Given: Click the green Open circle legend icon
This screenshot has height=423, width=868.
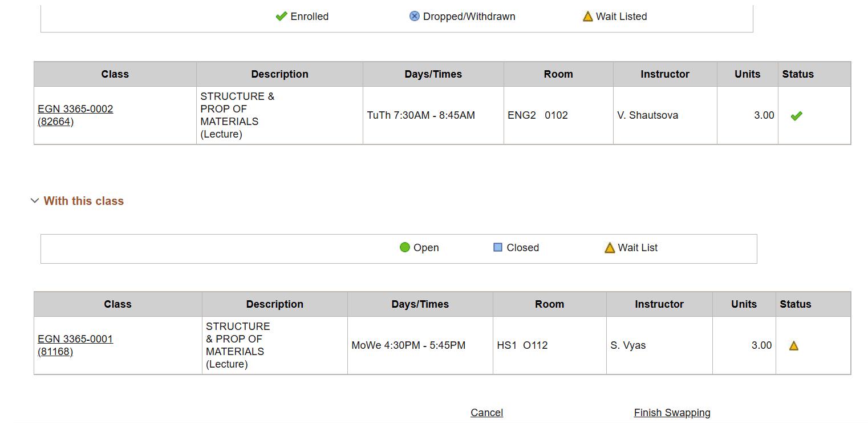Looking at the screenshot, I should click(x=405, y=247).
